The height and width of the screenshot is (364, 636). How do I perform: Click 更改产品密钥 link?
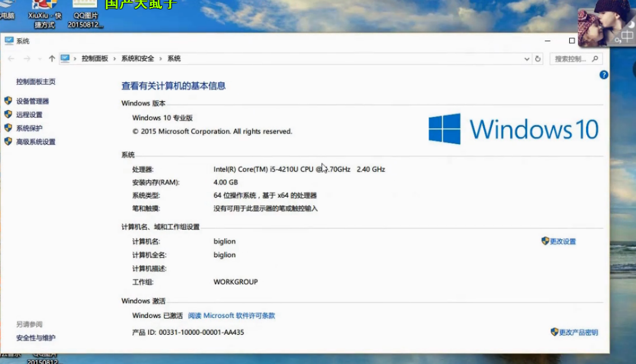point(578,333)
